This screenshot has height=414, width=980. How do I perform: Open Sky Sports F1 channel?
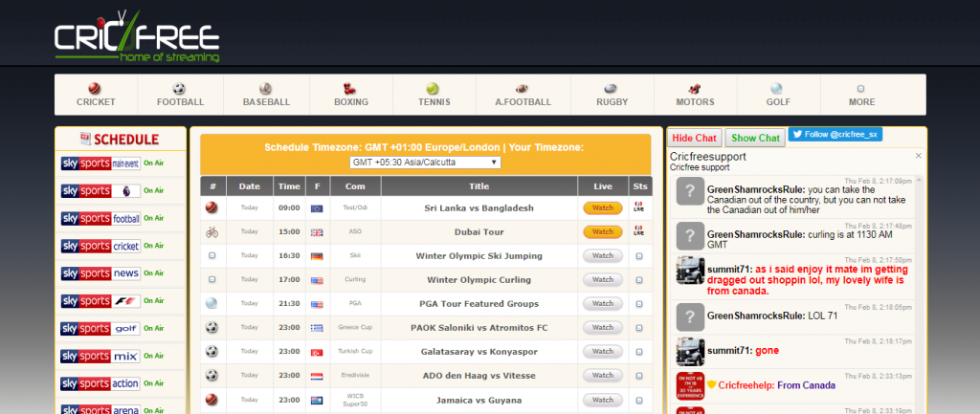click(x=100, y=301)
